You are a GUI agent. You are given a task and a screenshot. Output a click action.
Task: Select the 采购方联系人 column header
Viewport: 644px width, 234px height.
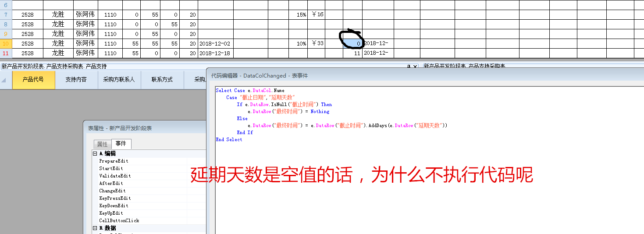119,80
